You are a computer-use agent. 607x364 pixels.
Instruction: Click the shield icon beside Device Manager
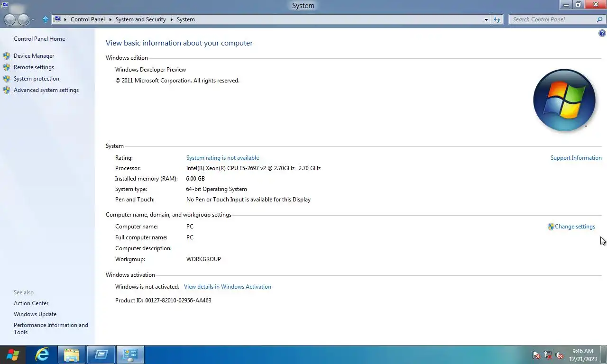point(7,56)
